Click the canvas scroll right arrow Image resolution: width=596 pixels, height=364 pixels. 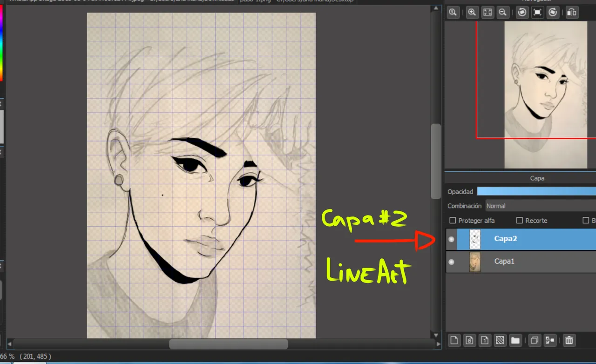click(x=438, y=344)
